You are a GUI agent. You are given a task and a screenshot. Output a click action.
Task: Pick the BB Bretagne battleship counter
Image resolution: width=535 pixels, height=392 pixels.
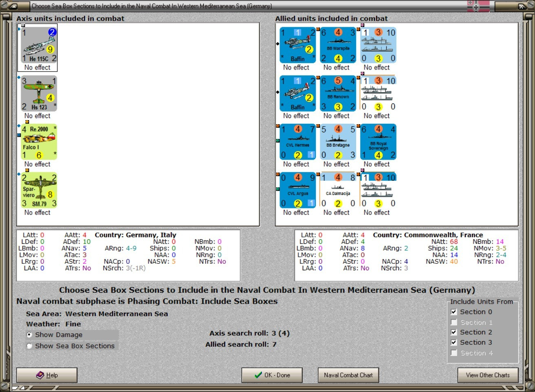(x=338, y=142)
